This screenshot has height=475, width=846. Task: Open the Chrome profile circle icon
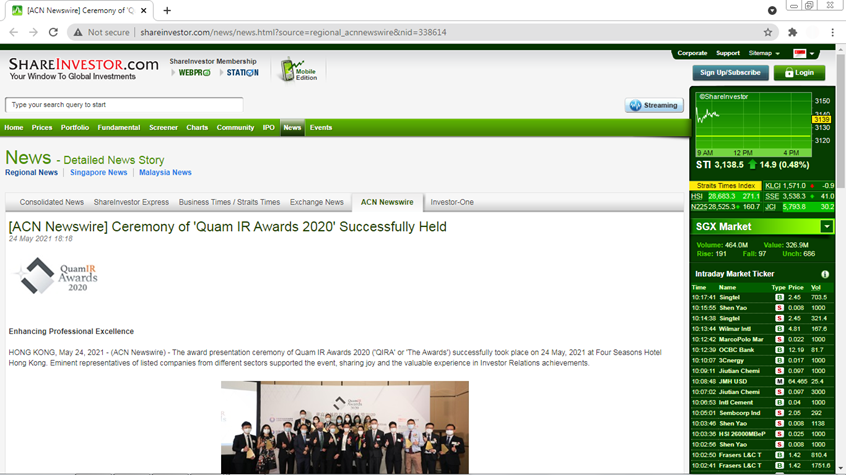click(813, 32)
